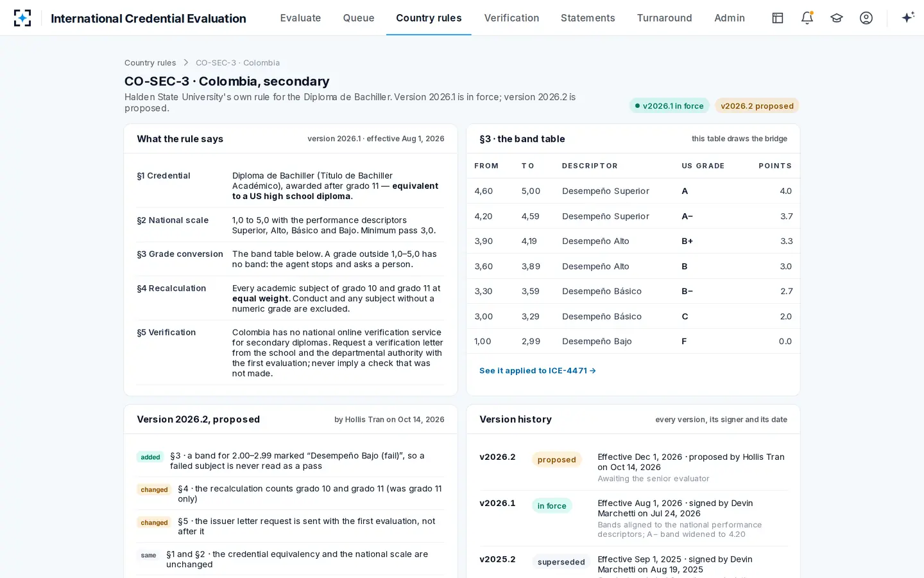Click the 'v2026.2 proposed' badge
This screenshot has height=578, width=924.
coord(757,106)
